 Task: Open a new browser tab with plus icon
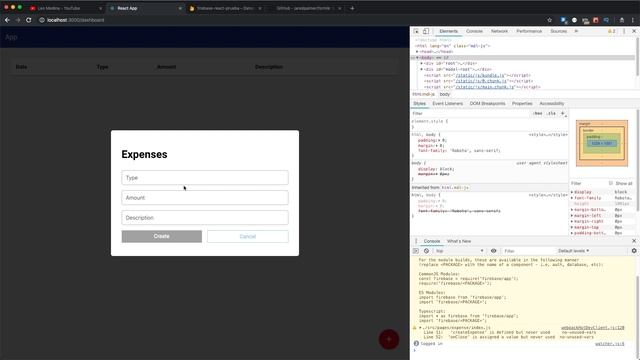352,8
